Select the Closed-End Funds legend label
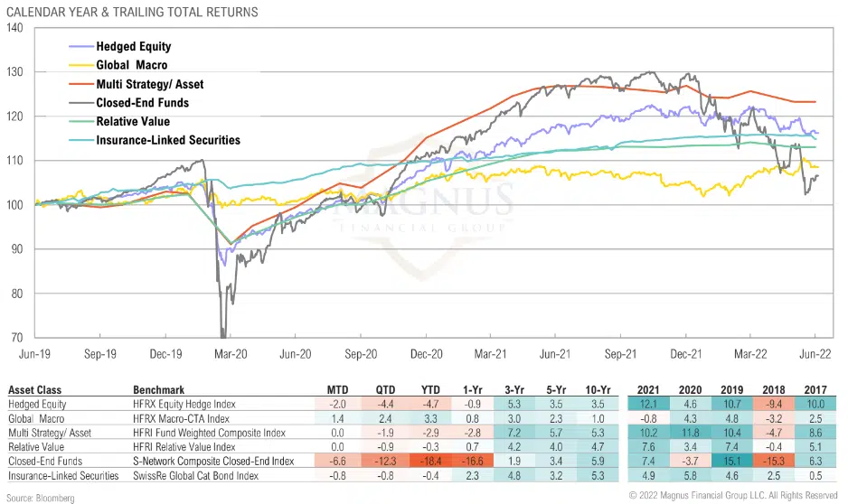 click(143, 103)
